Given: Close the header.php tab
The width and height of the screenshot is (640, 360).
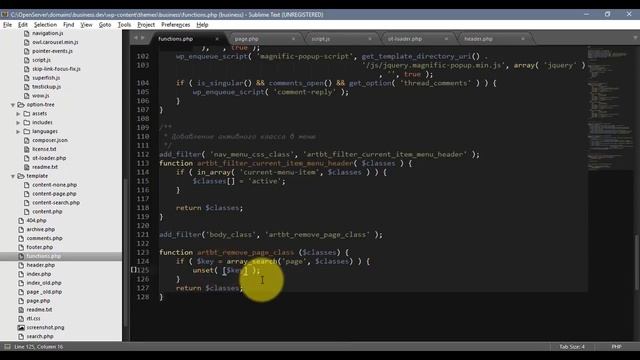Looking at the screenshot, I should click(x=522, y=39).
